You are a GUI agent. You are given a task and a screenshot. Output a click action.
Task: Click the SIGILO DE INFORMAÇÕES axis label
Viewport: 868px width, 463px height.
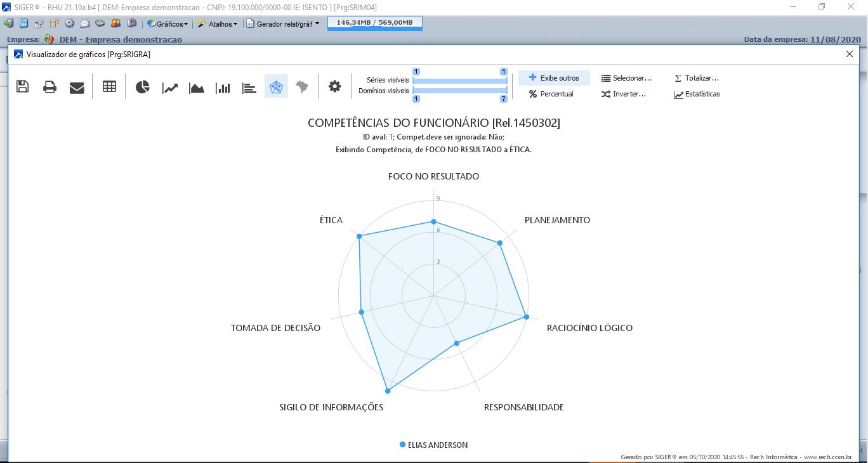tap(331, 407)
